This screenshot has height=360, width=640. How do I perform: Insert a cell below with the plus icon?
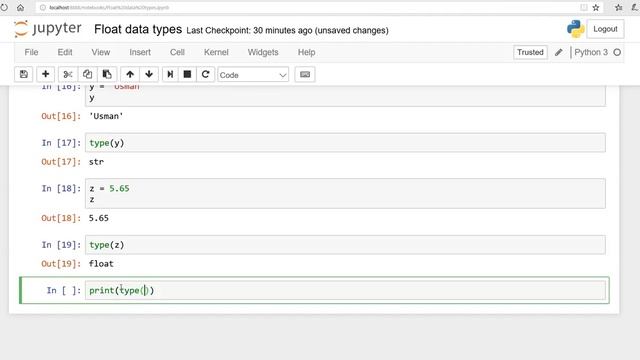point(45,75)
